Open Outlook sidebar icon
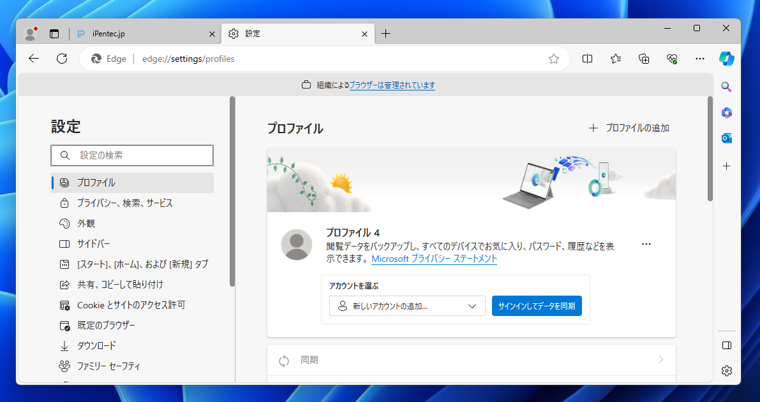The image size is (760, 402). click(726, 139)
